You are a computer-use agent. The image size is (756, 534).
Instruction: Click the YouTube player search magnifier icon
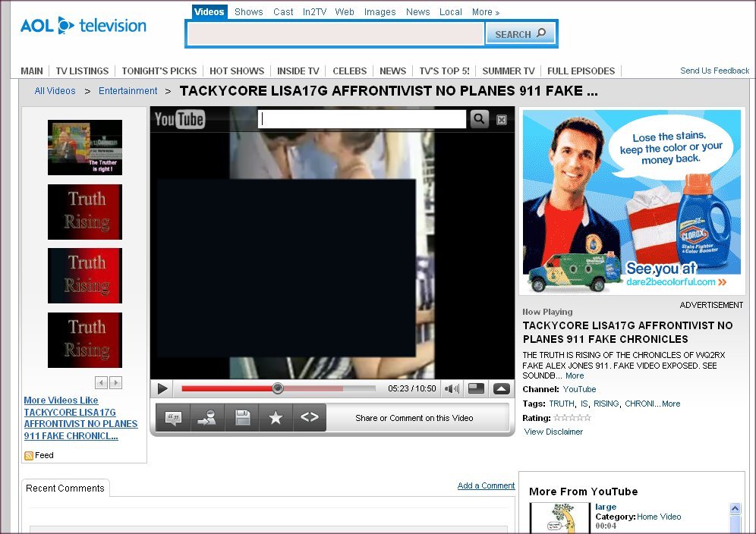click(479, 119)
